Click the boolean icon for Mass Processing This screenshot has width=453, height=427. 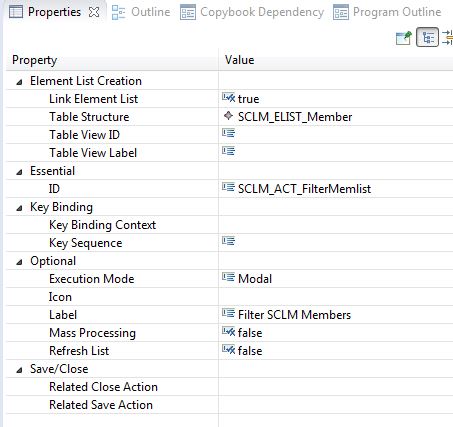tap(229, 332)
